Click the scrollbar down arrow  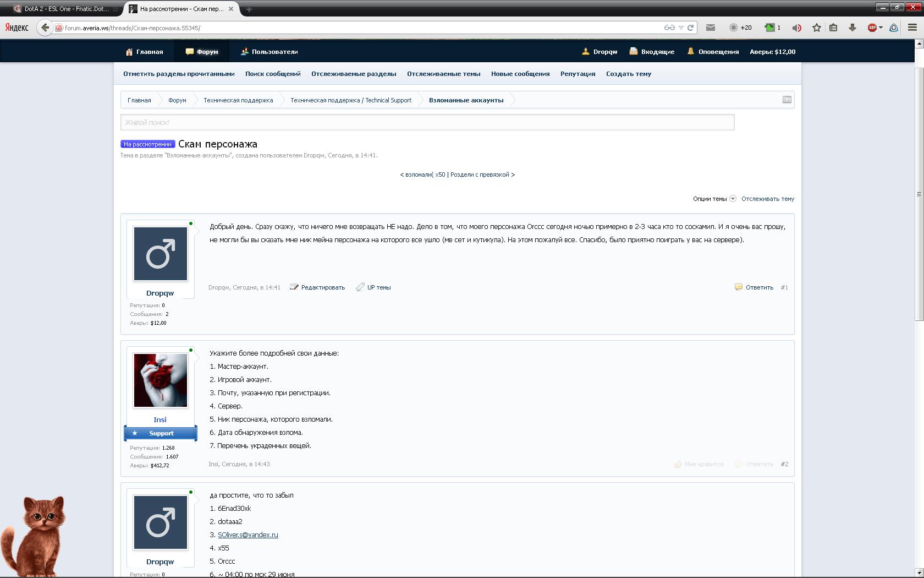919,572
